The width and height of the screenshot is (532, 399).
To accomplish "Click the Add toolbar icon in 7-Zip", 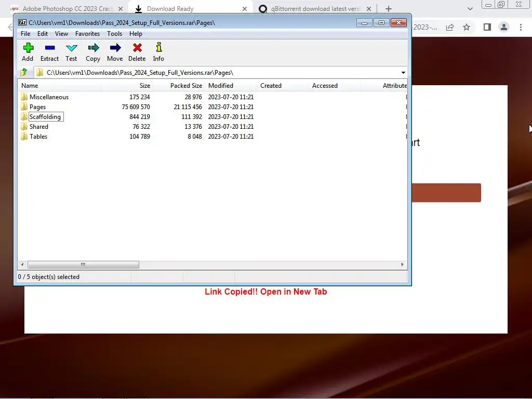I will point(28,48).
